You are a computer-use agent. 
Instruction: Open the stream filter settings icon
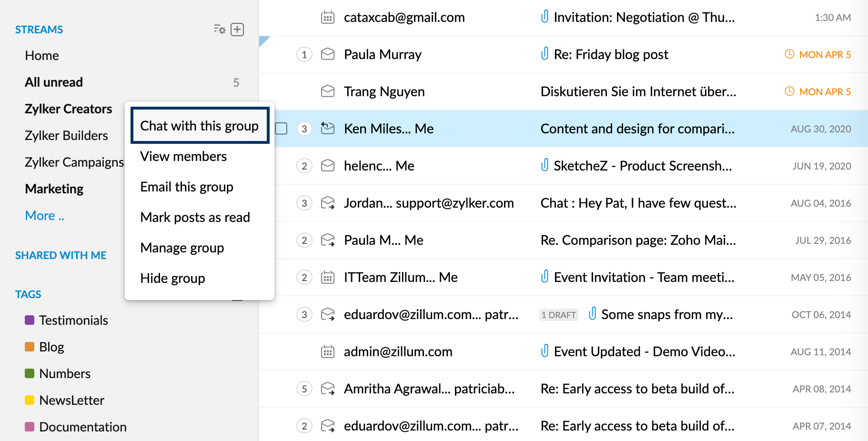(x=219, y=29)
